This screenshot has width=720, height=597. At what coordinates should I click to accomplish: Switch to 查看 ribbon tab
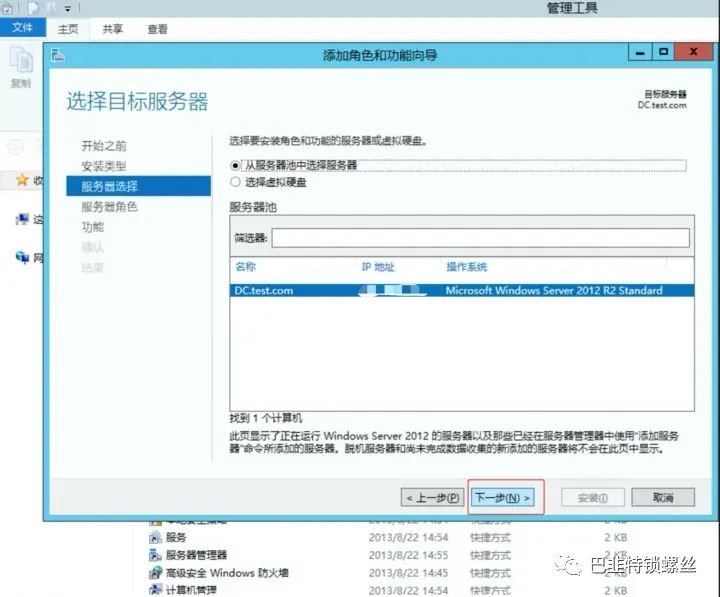point(157,29)
